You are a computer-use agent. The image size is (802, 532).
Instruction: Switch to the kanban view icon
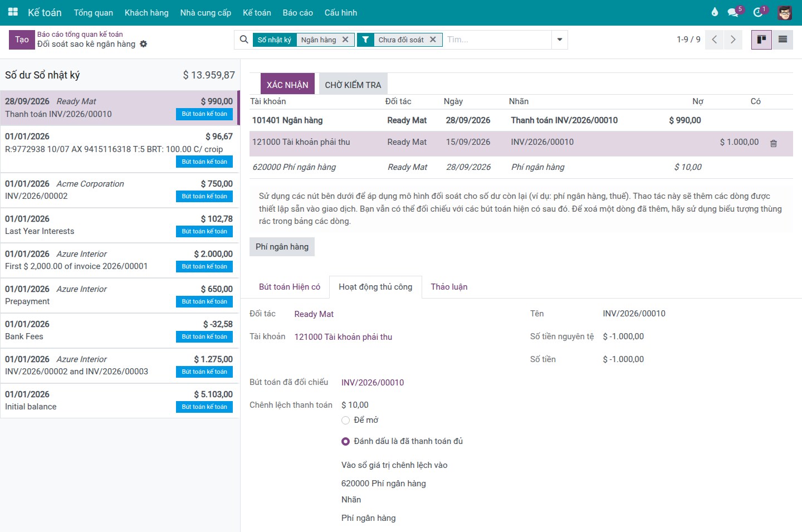(x=761, y=40)
